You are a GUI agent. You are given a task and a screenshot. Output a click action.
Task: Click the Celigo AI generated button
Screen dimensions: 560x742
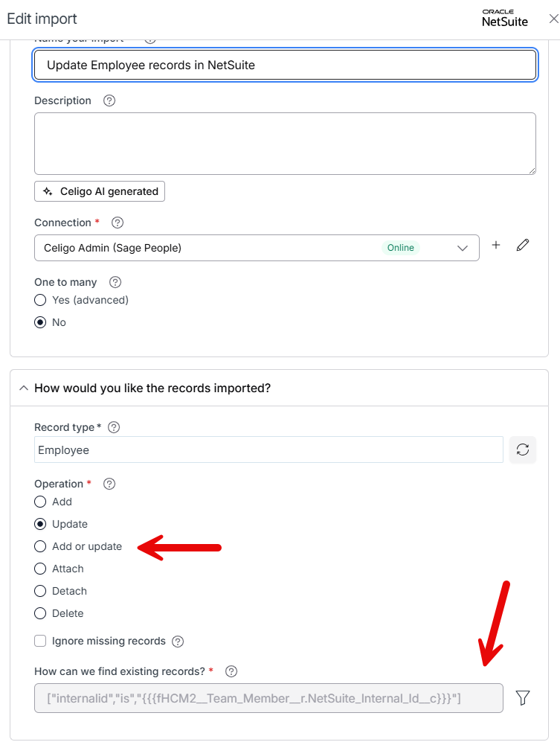(x=100, y=191)
